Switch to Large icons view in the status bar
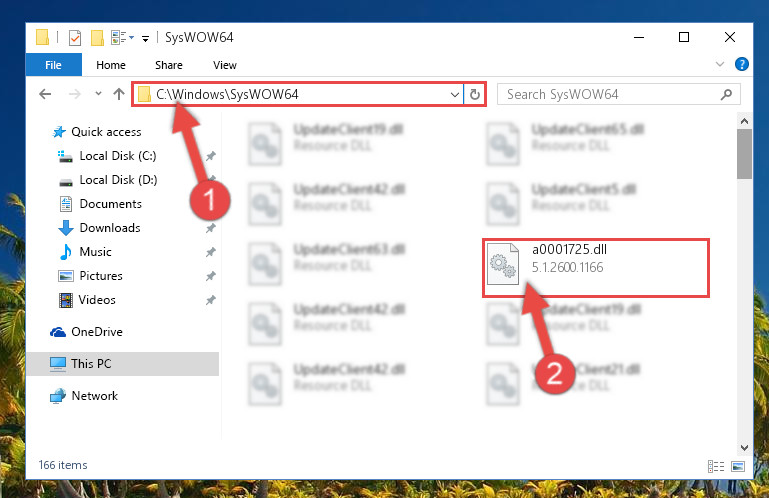Image resolution: width=769 pixels, height=498 pixels. coord(738,466)
